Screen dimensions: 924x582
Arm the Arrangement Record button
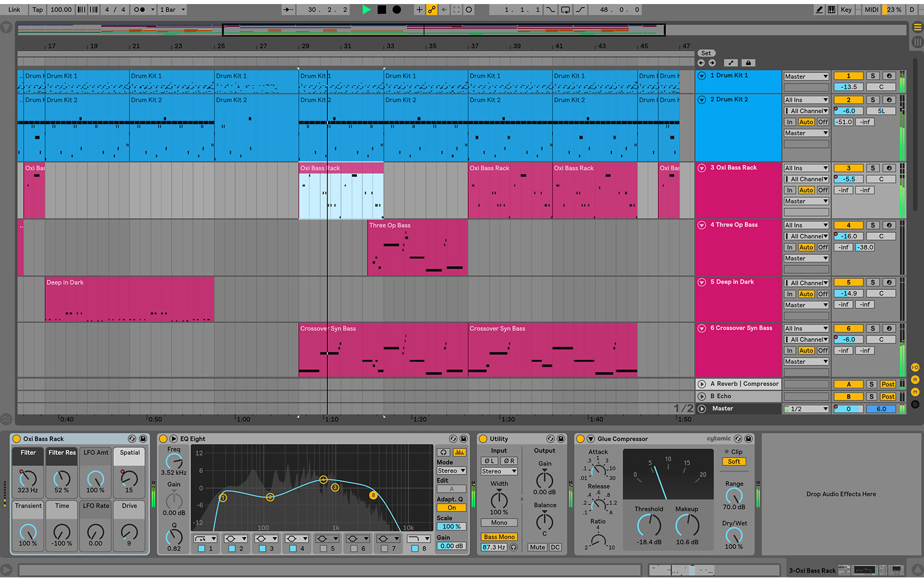(x=397, y=10)
